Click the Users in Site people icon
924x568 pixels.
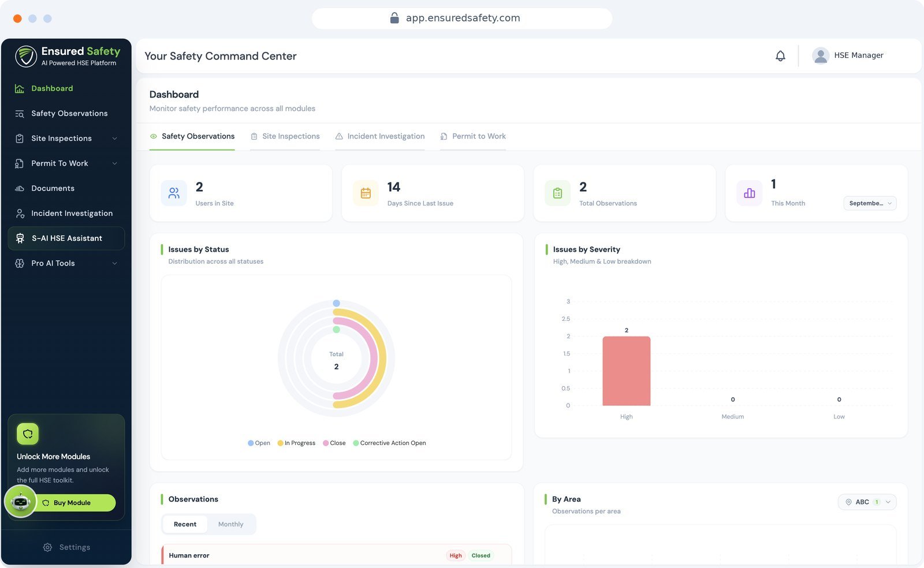(x=174, y=193)
